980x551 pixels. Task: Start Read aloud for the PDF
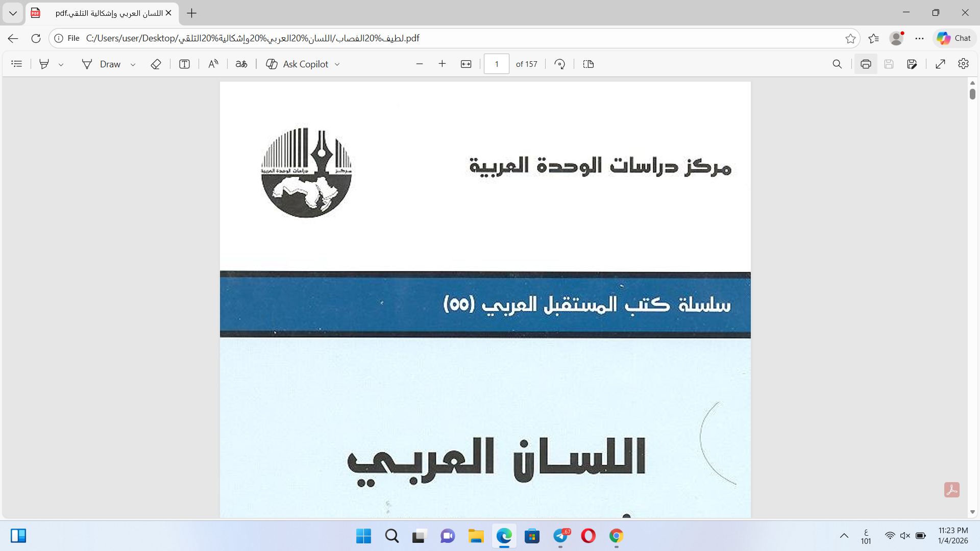tap(213, 64)
